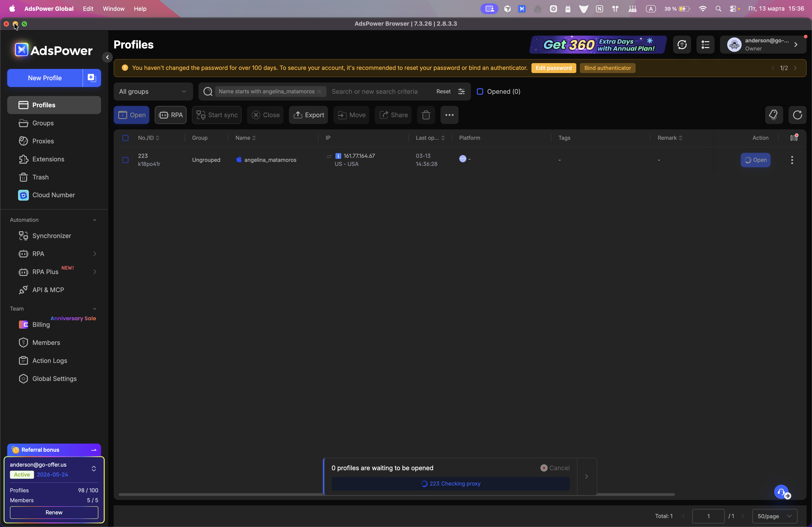Check the select-all header checkbox

(x=125, y=138)
